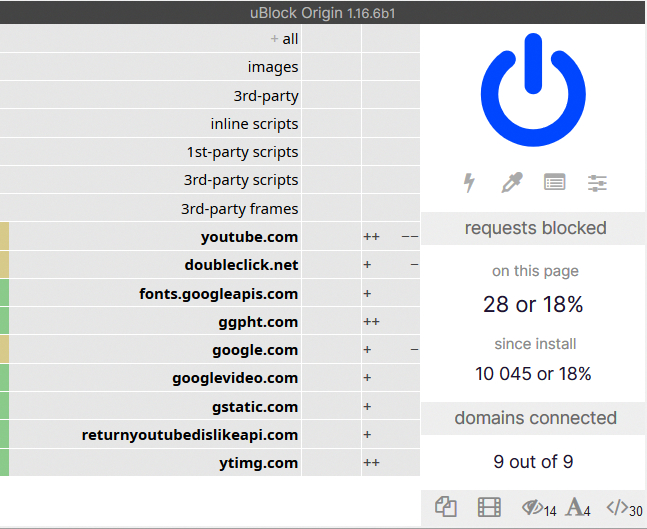The image size is (647, 529).
Task: Click global rule cell for 3rd-party scripts
Action: (x=331, y=180)
